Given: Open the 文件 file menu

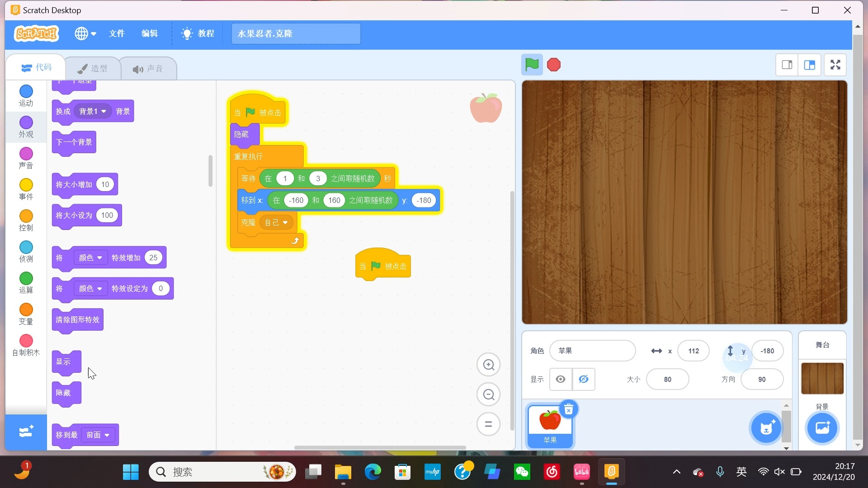Looking at the screenshot, I should (x=117, y=33).
